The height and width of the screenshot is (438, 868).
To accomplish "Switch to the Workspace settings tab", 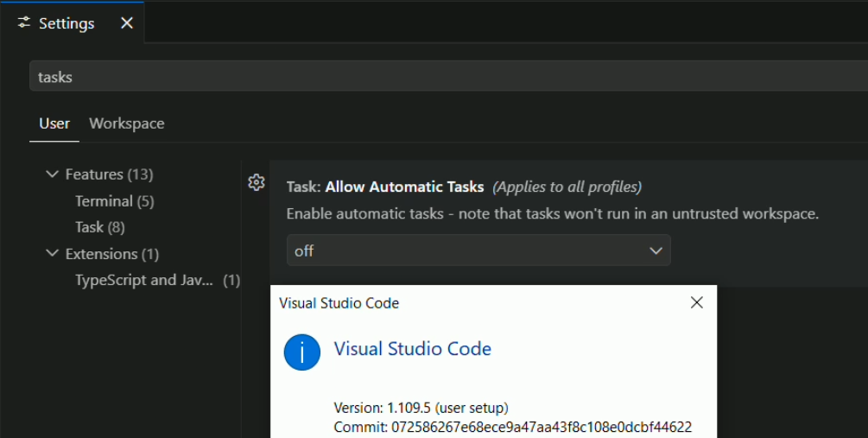I will point(127,123).
